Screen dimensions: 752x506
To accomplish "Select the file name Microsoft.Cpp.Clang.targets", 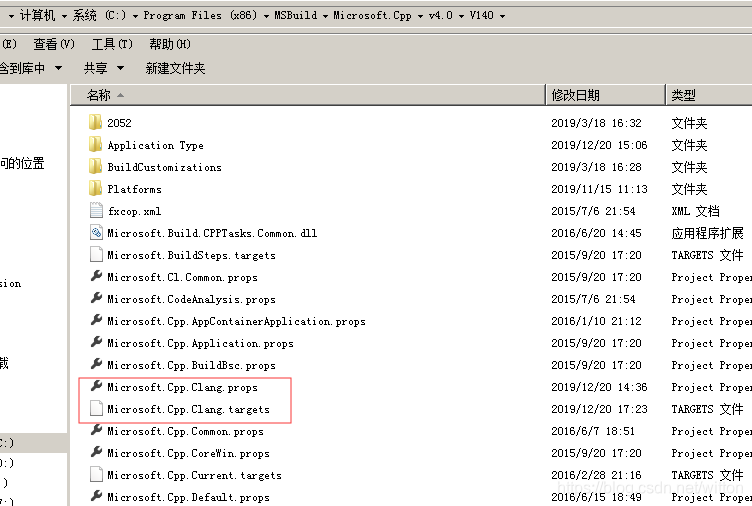I will coord(188,409).
